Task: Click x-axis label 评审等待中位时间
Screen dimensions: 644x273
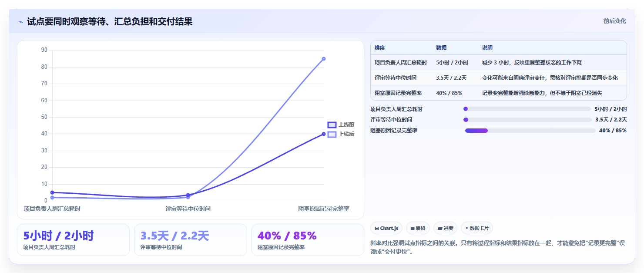Action: coord(188,209)
